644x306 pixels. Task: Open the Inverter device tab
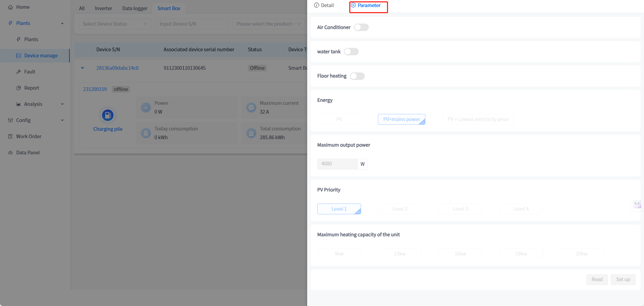click(103, 8)
